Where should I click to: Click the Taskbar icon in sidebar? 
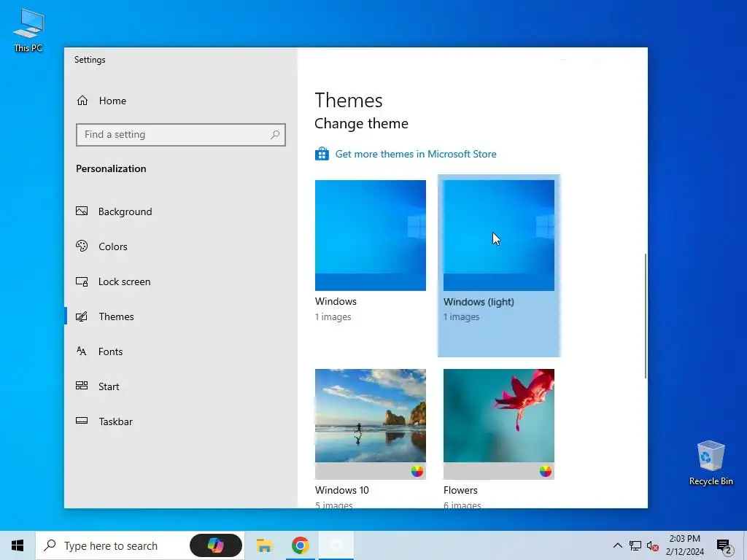pyautogui.click(x=82, y=421)
